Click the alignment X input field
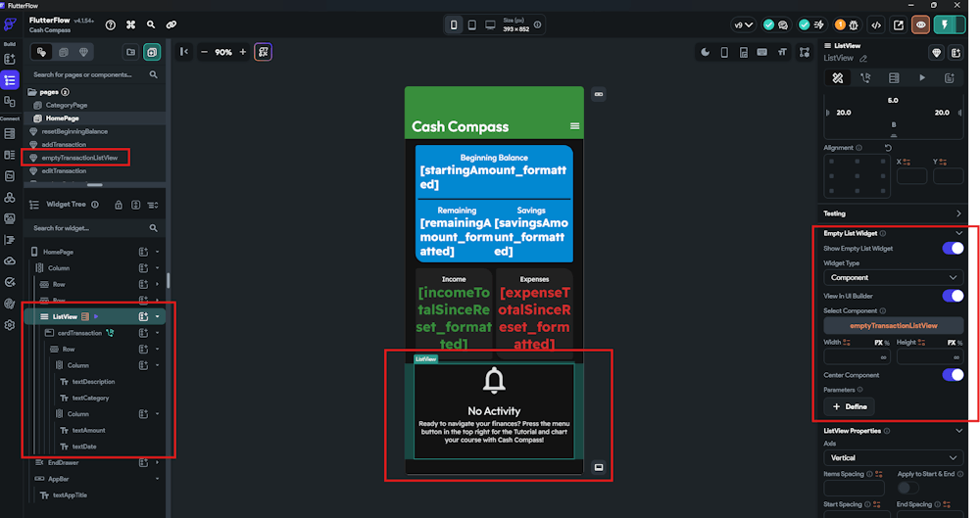980x518 pixels. coord(911,176)
